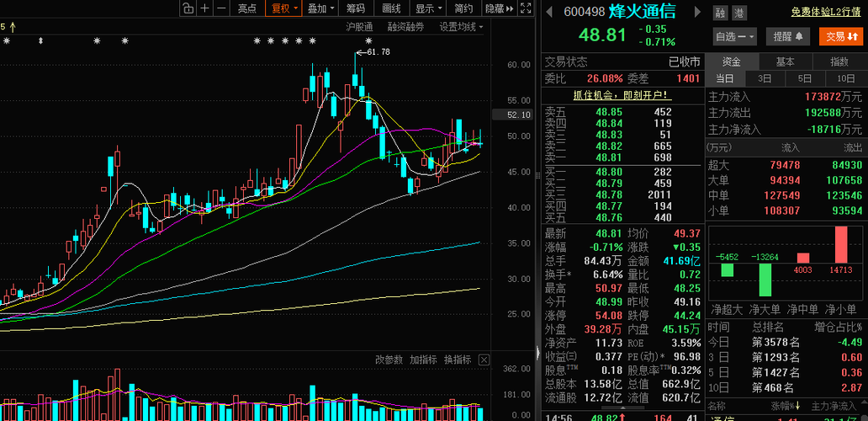Click 改参数 to change indicator parameters
868x421 pixels.
pos(389,360)
